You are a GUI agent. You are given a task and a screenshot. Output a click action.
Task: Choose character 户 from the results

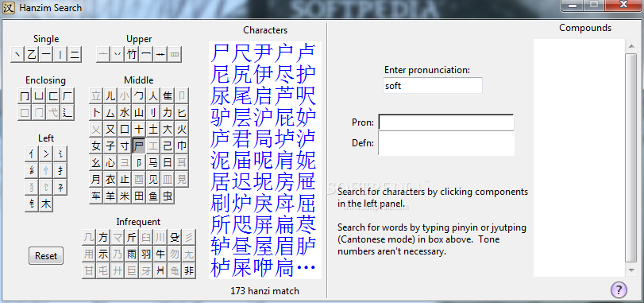284,53
